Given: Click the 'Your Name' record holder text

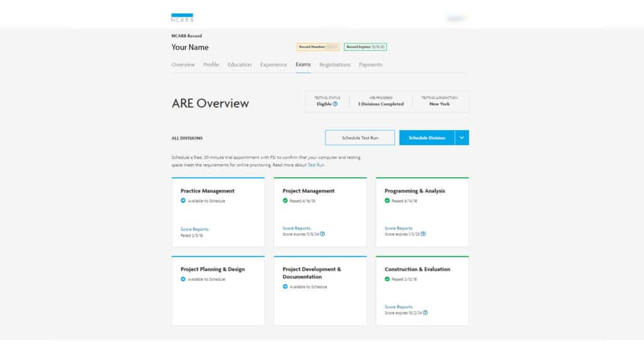Looking at the screenshot, I should coord(190,47).
